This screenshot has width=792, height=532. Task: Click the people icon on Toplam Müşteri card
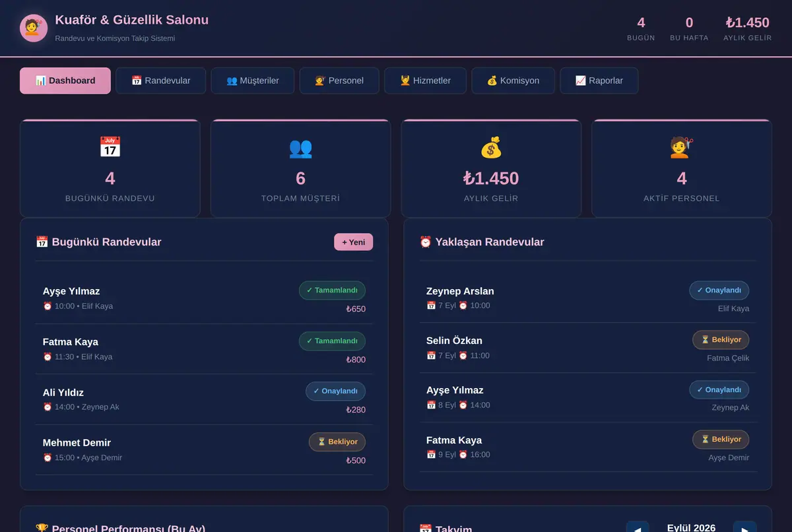point(300,147)
